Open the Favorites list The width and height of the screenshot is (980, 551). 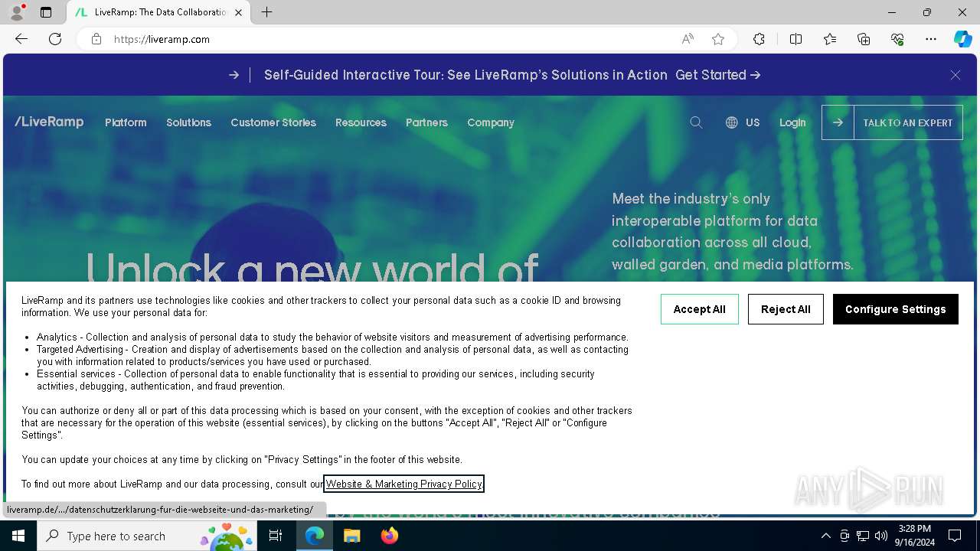pyautogui.click(x=830, y=39)
